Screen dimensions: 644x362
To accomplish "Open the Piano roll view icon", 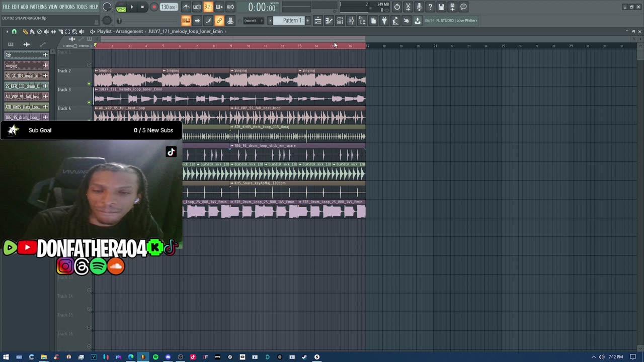I will 329,21.
